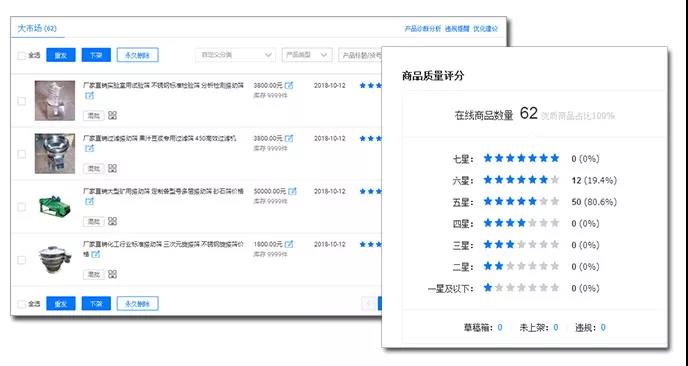
Task: Click the 三星 three-star rating row
Action: [x=526, y=245]
